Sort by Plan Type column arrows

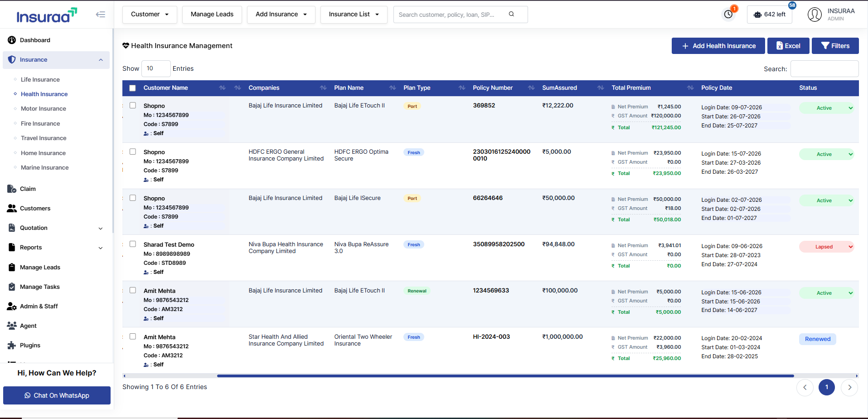(x=462, y=88)
